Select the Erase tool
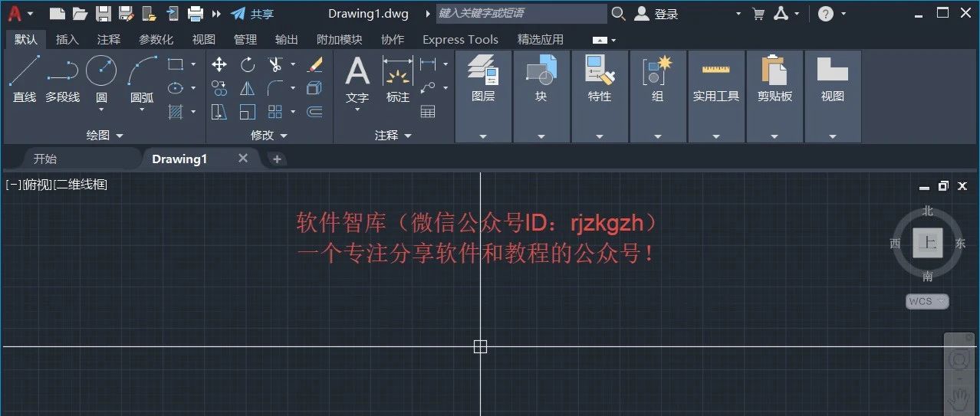 pos(314,64)
